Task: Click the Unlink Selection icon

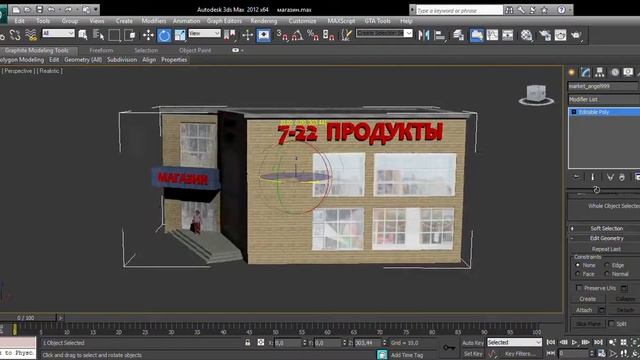Action: click(15, 36)
